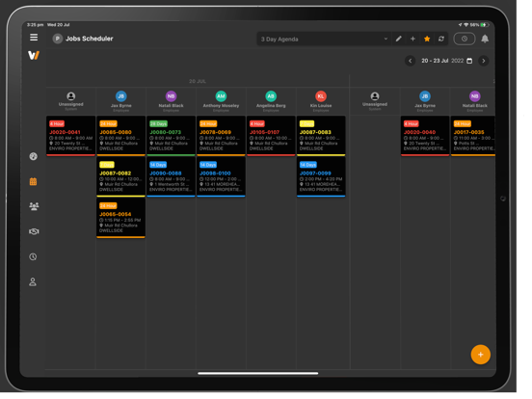Click the refresh icon in top toolbar
The image size is (532, 399).
pyautogui.click(x=441, y=39)
